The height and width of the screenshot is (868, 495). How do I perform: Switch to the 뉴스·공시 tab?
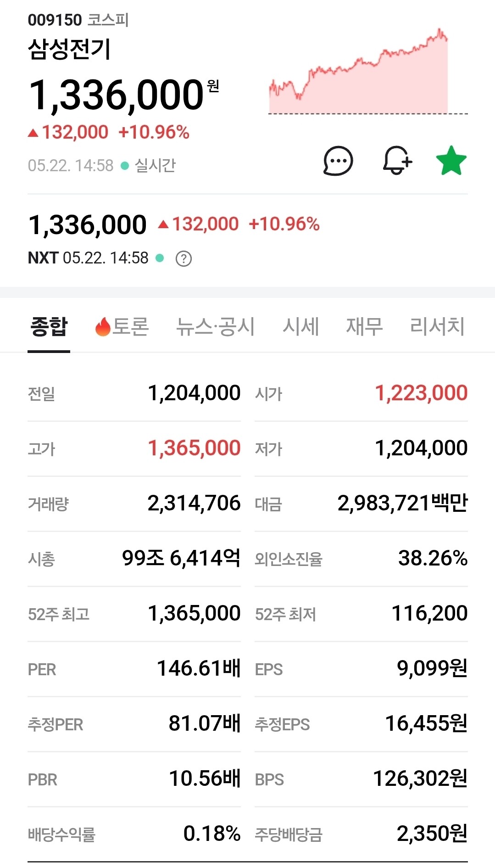pyautogui.click(x=215, y=326)
